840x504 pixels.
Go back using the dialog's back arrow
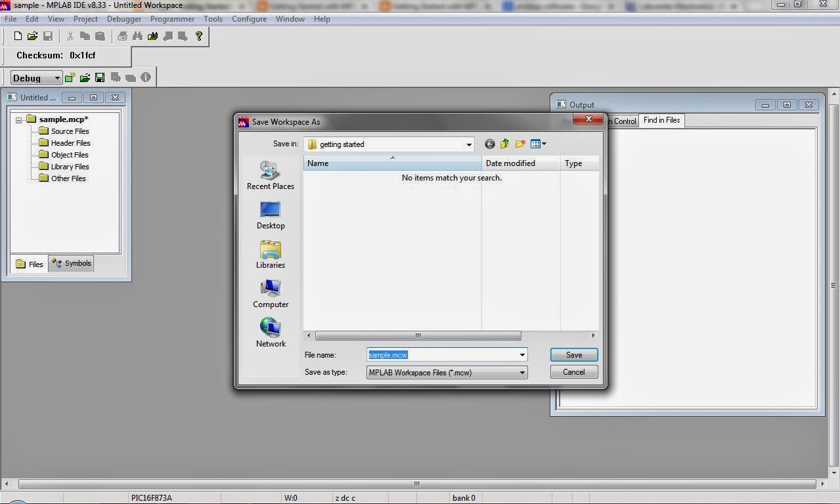click(x=489, y=144)
